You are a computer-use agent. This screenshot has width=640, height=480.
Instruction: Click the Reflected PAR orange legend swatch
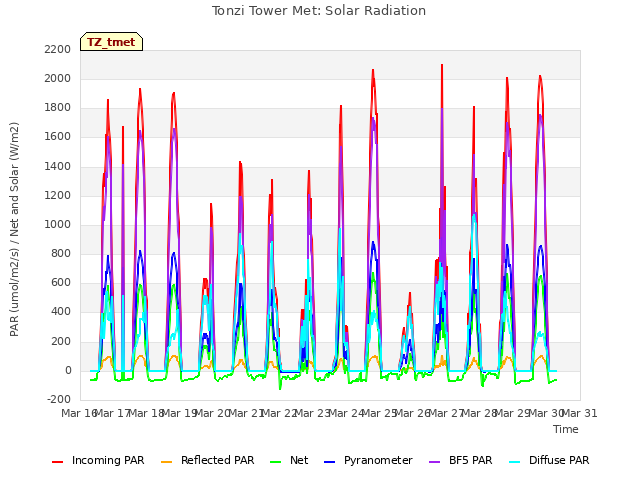click(x=167, y=462)
